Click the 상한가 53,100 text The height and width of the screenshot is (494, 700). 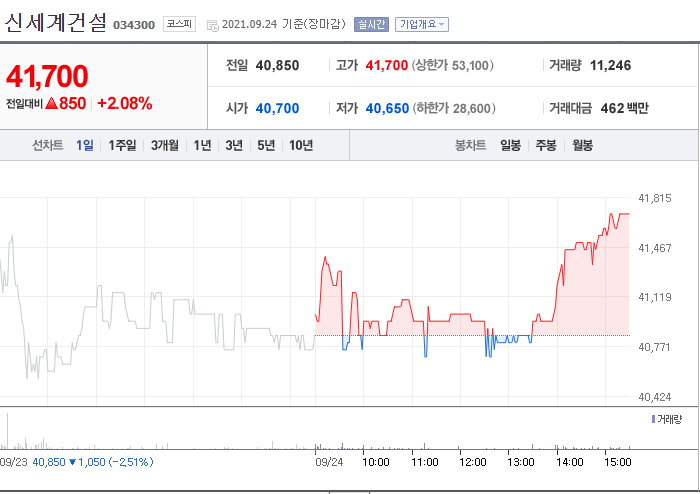click(x=453, y=66)
